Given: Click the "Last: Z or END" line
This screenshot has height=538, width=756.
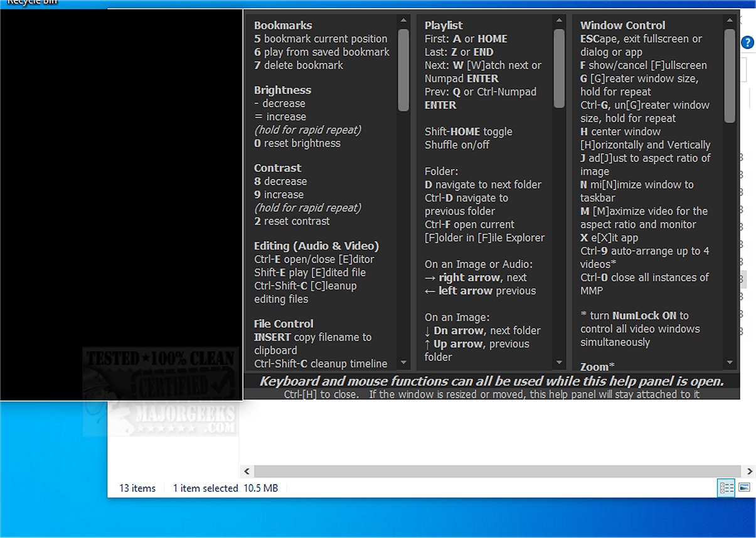Looking at the screenshot, I should coord(459,52).
